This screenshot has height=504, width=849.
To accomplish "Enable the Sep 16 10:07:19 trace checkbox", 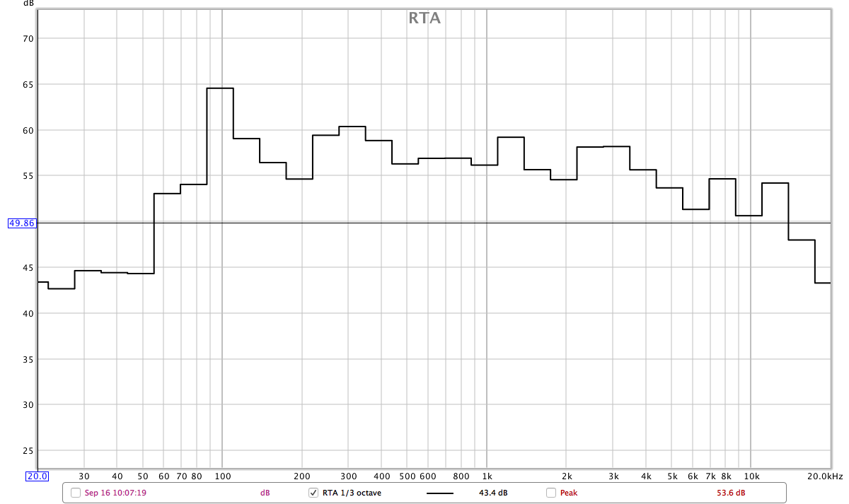I will click(76, 493).
